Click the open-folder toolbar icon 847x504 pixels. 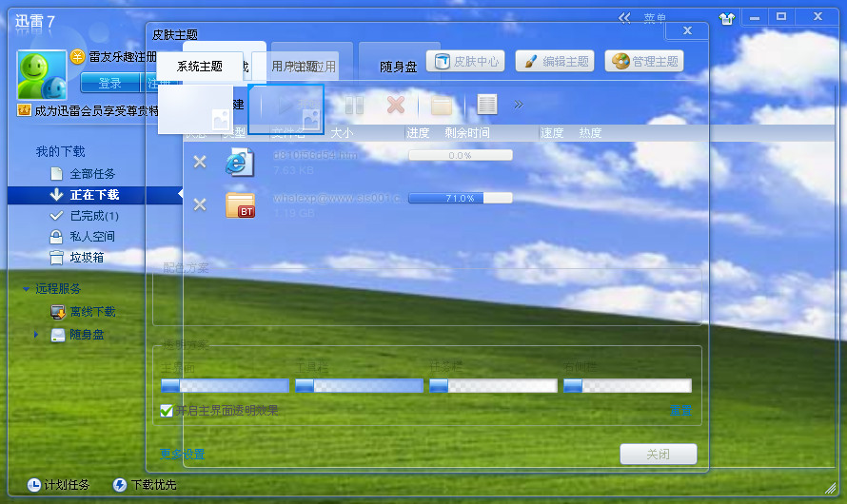[x=442, y=105]
